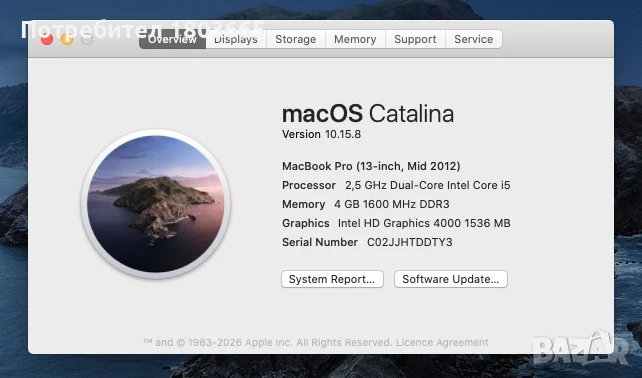The width and height of the screenshot is (642, 378).
Task: Click the macOS Catalina island logo
Action: (x=156, y=204)
